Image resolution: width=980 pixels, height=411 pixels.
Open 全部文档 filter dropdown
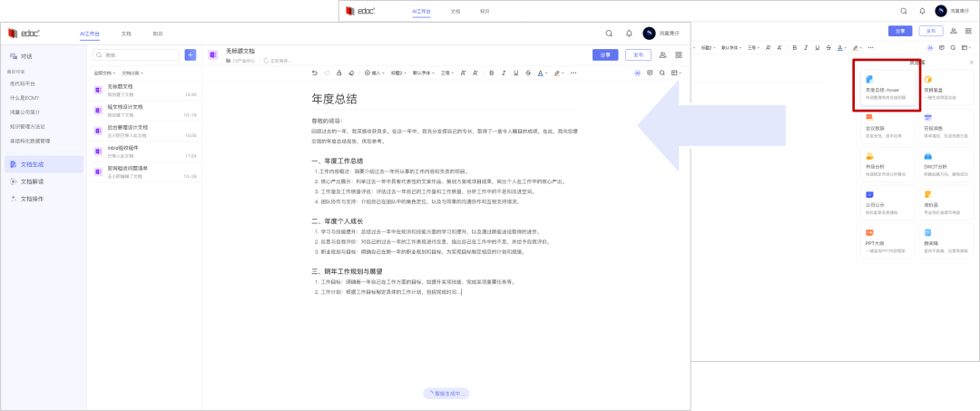coord(105,73)
